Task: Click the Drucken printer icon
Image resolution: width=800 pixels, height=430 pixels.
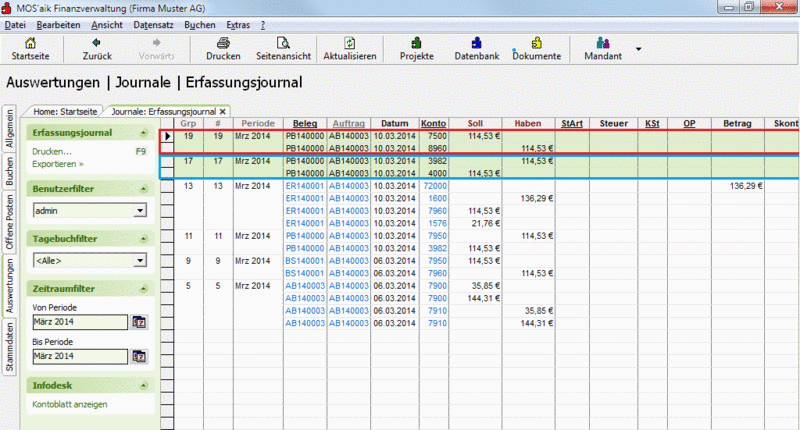Action: [x=223, y=43]
